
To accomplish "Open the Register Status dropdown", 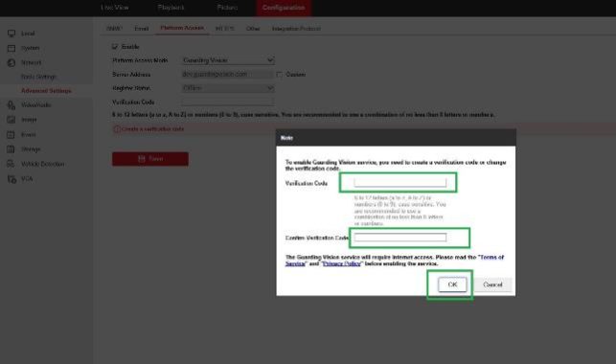I will (x=228, y=88).
